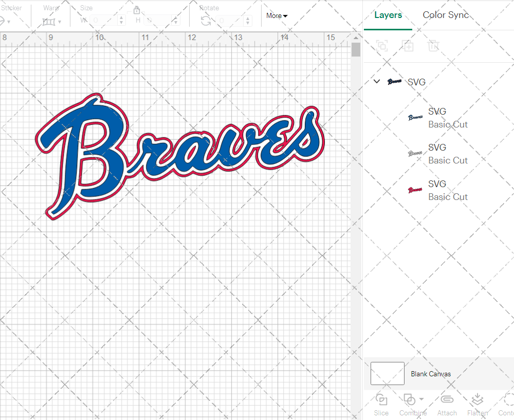514x420 pixels.
Task: Switch to the Color Sync tab
Action: pyautogui.click(x=446, y=15)
